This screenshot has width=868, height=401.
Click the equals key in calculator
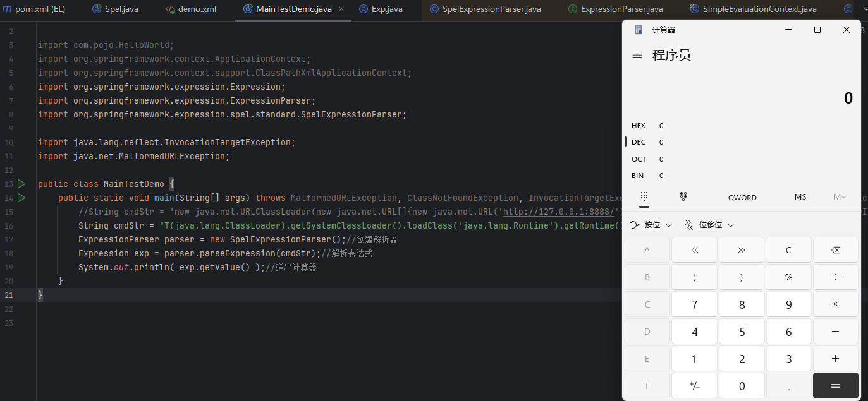click(835, 386)
